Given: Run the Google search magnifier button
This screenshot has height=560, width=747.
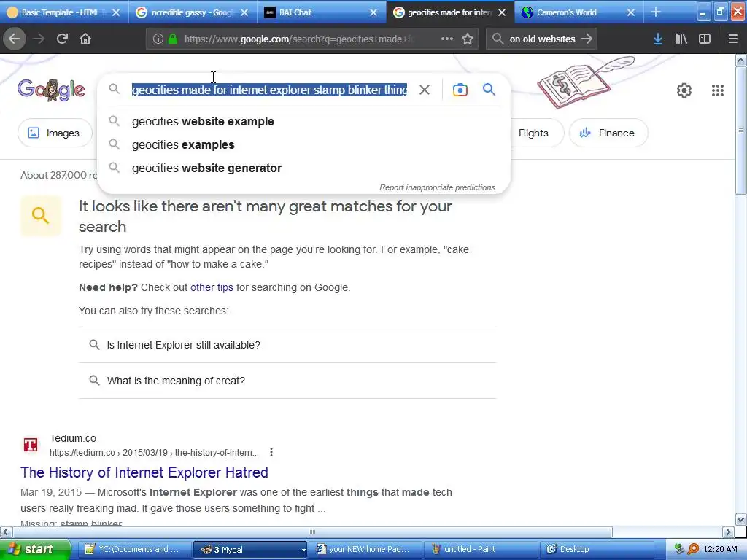Looking at the screenshot, I should (x=489, y=89).
